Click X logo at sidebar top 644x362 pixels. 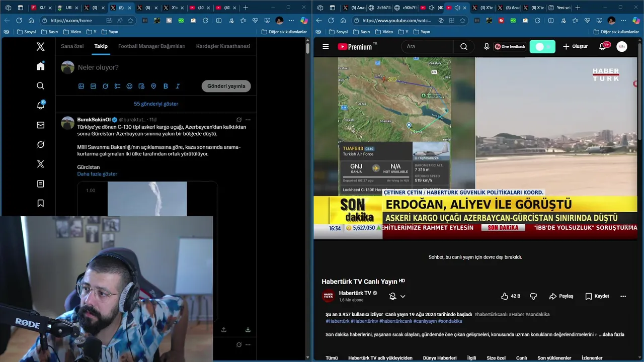coord(41,47)
